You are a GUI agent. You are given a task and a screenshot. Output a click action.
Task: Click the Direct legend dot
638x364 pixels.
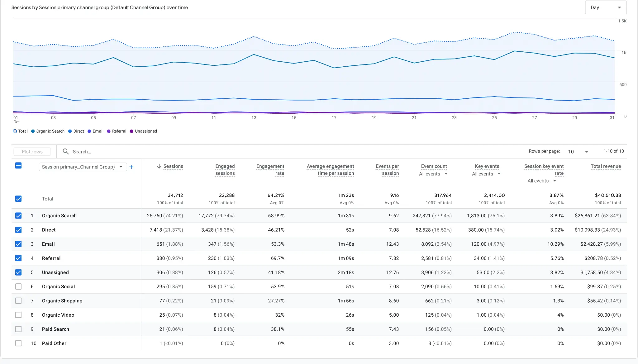pyautogui.click(x=70, y=131)
